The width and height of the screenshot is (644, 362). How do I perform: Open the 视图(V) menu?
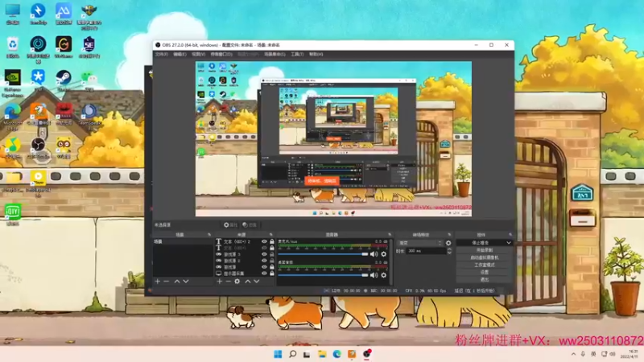coord(198,54)
